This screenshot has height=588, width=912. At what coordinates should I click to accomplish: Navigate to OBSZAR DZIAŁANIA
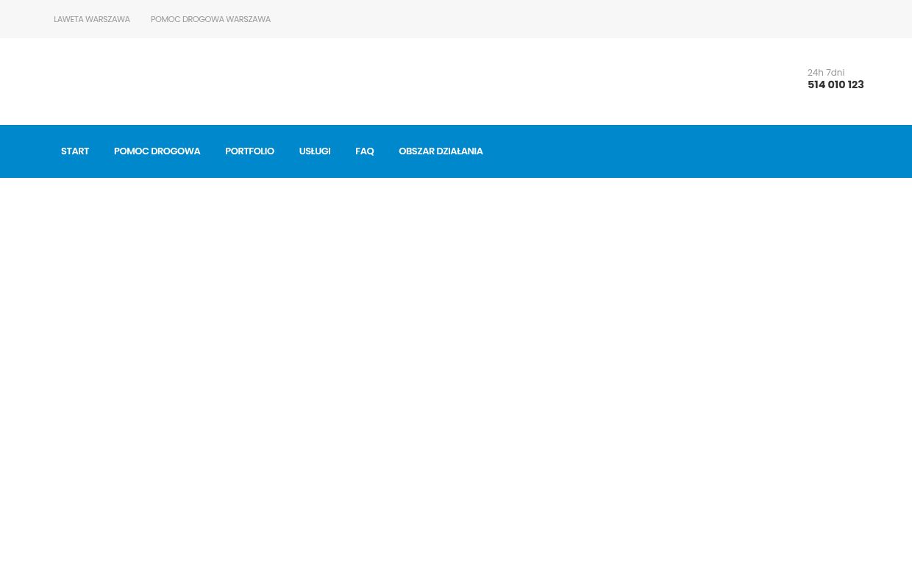(441, 151)
